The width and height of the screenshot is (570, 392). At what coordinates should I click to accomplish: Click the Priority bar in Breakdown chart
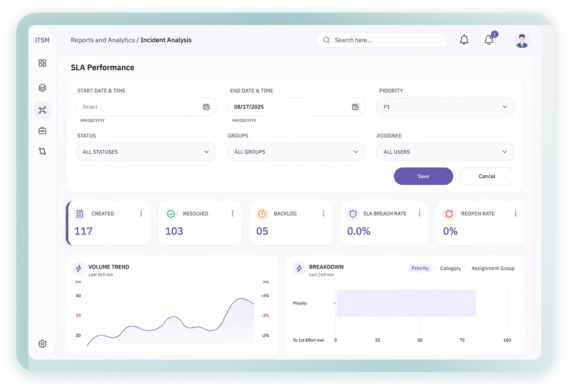pos(406,303)
